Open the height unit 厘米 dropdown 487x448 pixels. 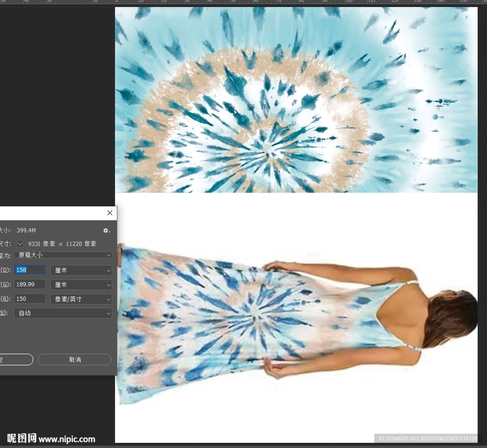pos(81,284)
